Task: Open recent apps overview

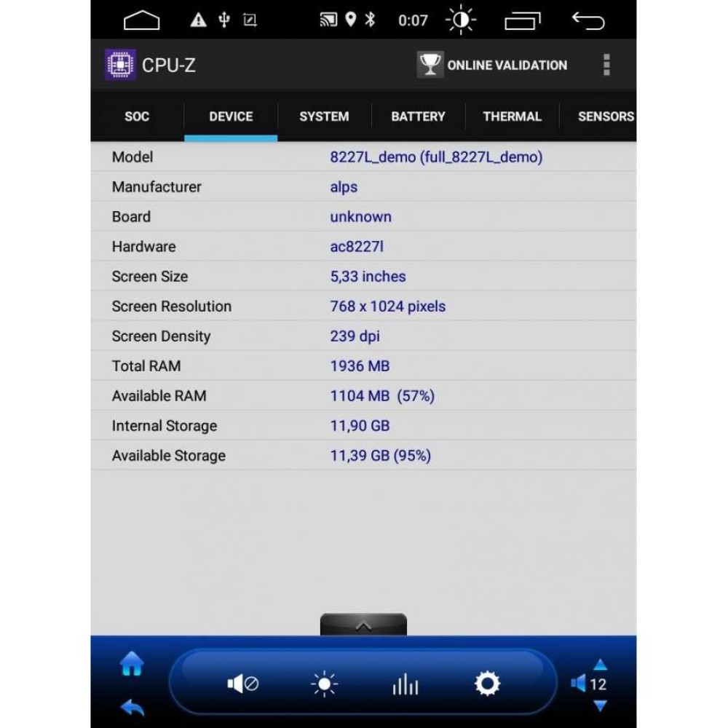Action: (523, 21)
